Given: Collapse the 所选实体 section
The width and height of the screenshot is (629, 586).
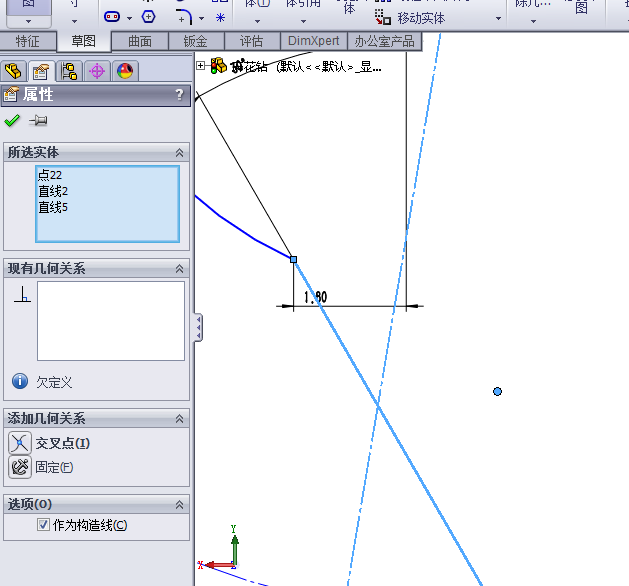Looking at the screenshot, I should (x=179, y=152).
